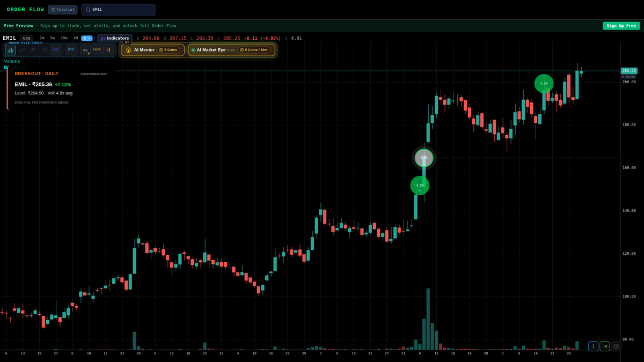Click the EMIL search field
644x362 pixels.
118,10
